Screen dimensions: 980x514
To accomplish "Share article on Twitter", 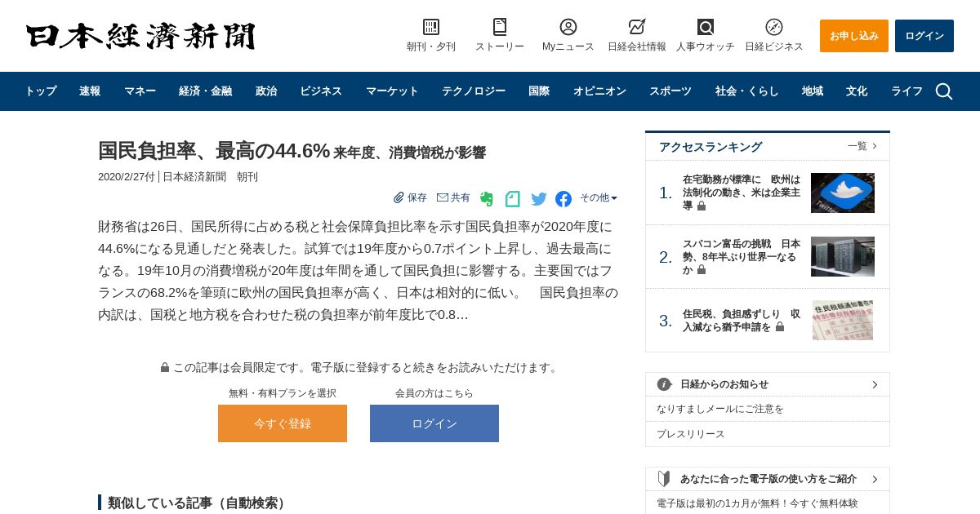I will click(539, 199).
